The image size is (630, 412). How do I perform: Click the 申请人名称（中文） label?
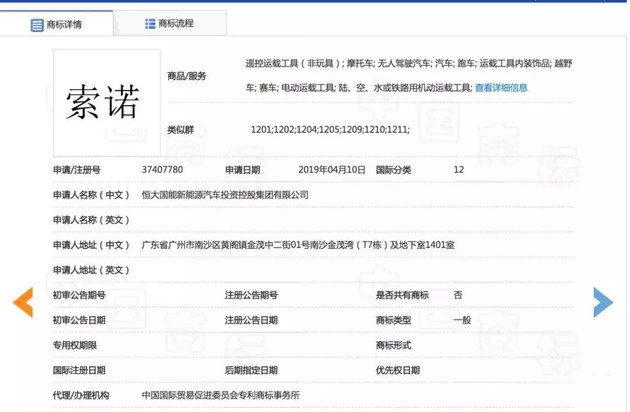91,195
